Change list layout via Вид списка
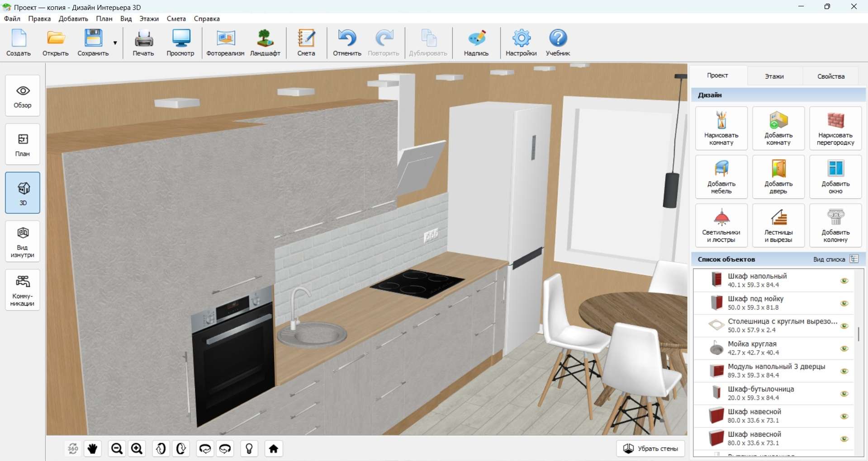This screenshot has height=461, width=868. pos(854,259)
